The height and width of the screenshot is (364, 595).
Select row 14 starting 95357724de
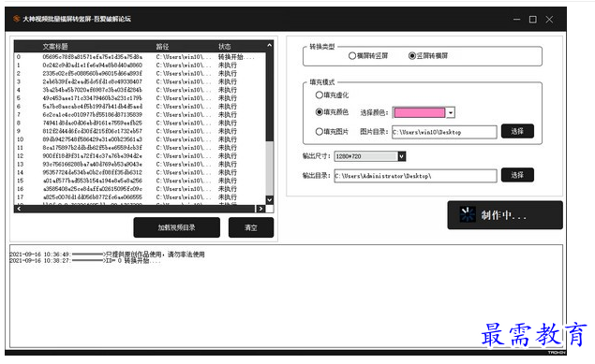(140, 172)
